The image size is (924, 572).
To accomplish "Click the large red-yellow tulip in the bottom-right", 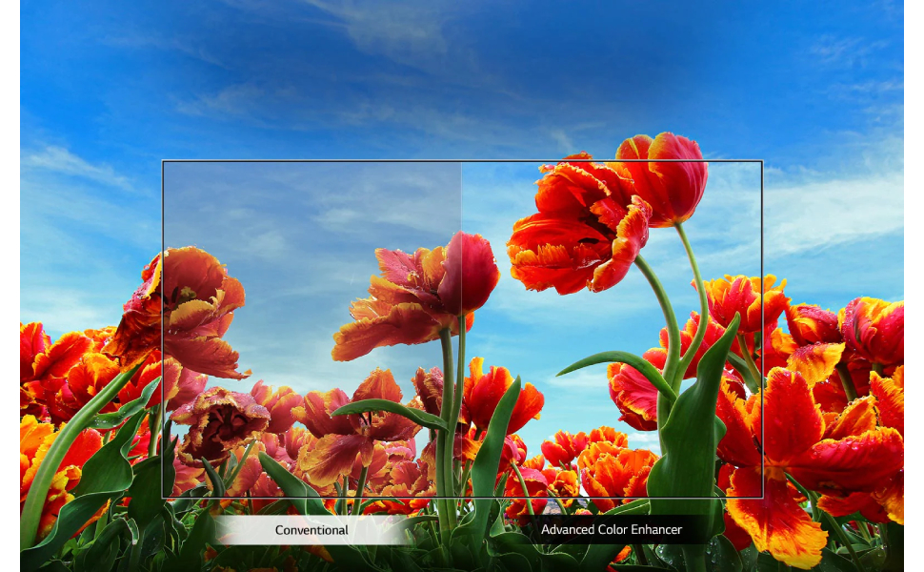I will tap(810, 448).
